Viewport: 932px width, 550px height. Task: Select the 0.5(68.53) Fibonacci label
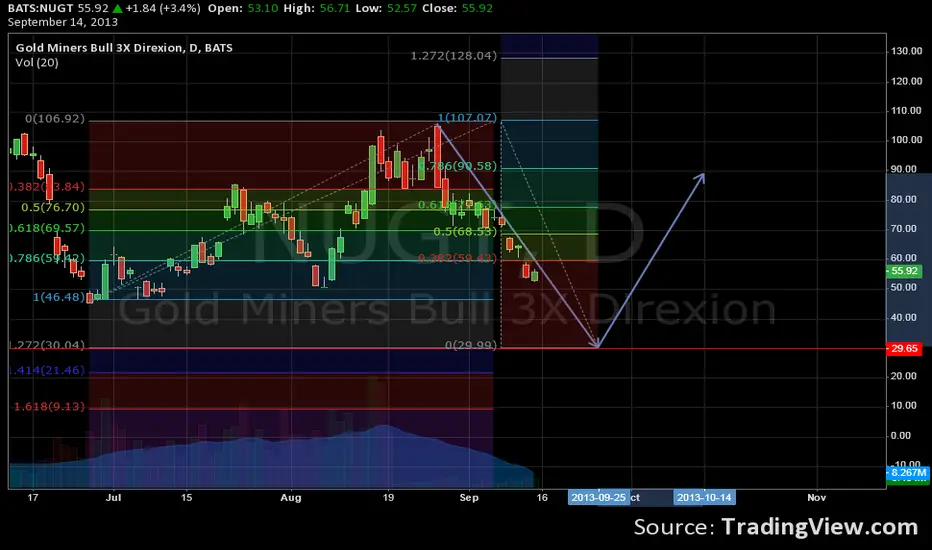pyautogui.click(x=465, y=231)
